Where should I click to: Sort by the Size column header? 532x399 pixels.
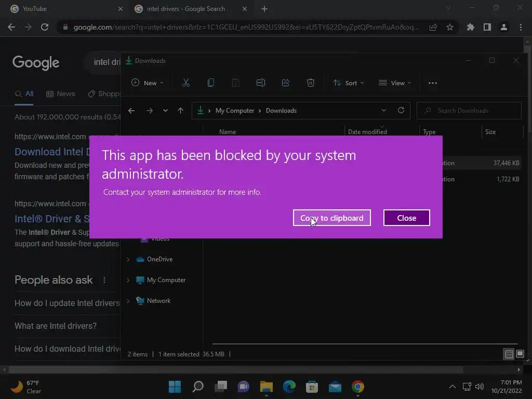click(x=490, y=131)
